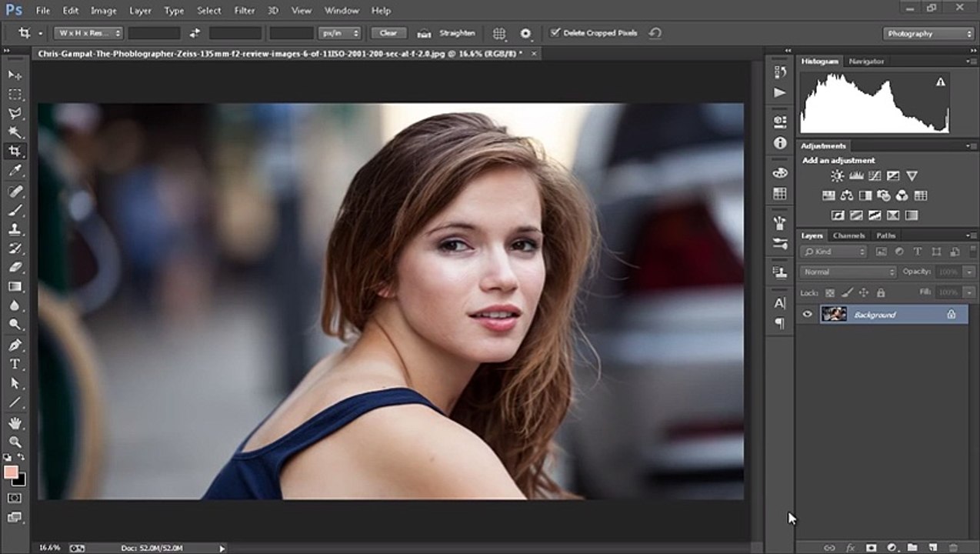Open crop overlay grid options
The width and height of the screenshot is (980, 554).
(x=499, y=33)
